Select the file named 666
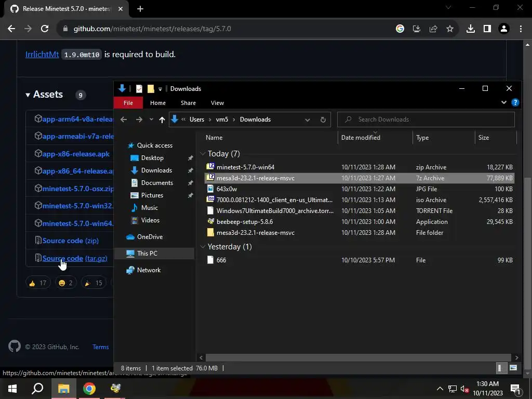Screen dimensions: 532x399 (x=360, y=260)
